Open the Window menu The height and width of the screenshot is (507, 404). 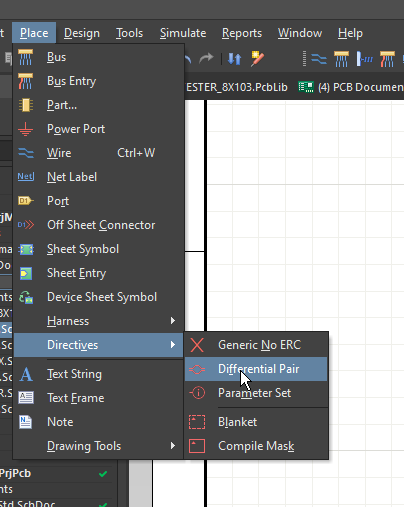[300, 33]
